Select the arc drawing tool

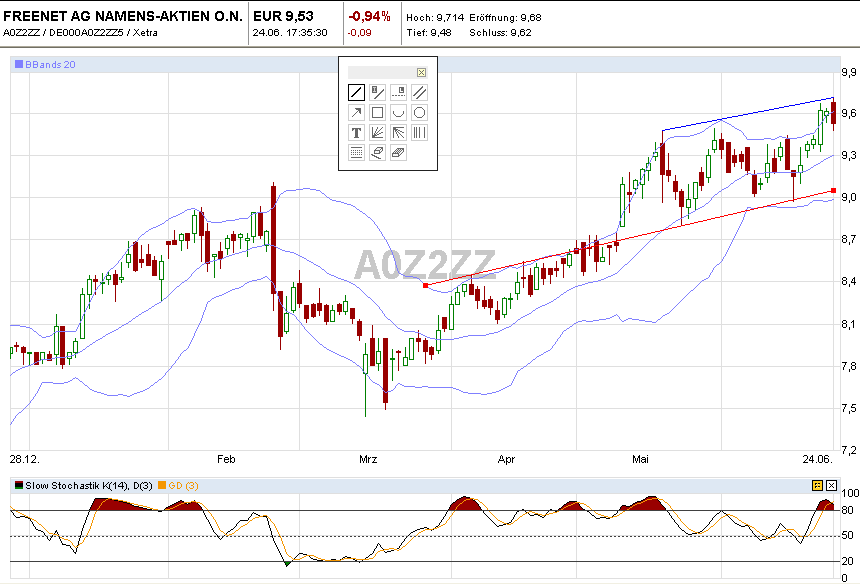(x=398, y=112)
